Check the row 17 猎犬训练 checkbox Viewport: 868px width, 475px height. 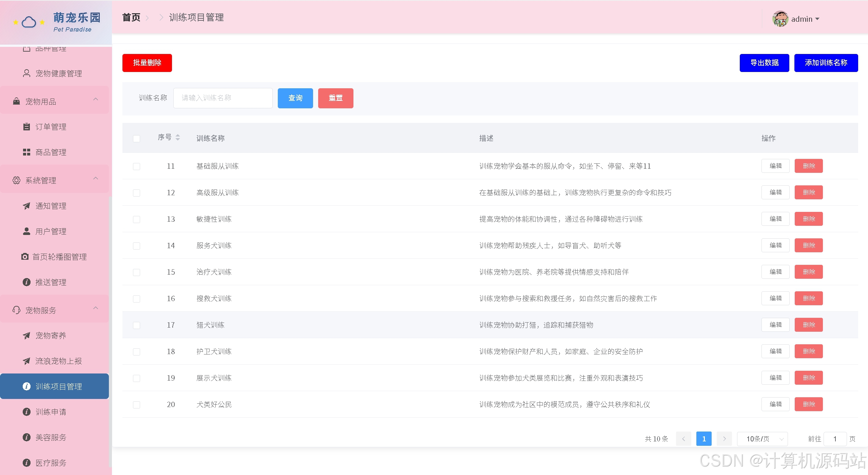tap(137, 325)
